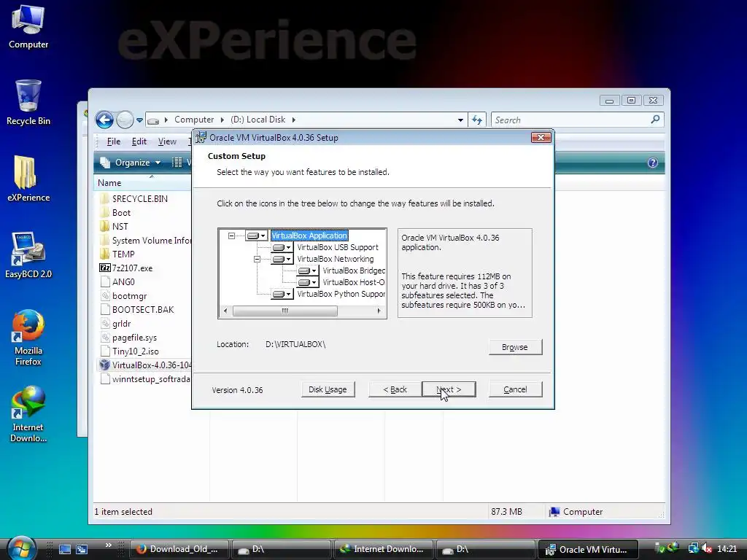Collapse the VirtualBox Application tree node
Screen dimensions: 747x560
[x=231, y=236]
